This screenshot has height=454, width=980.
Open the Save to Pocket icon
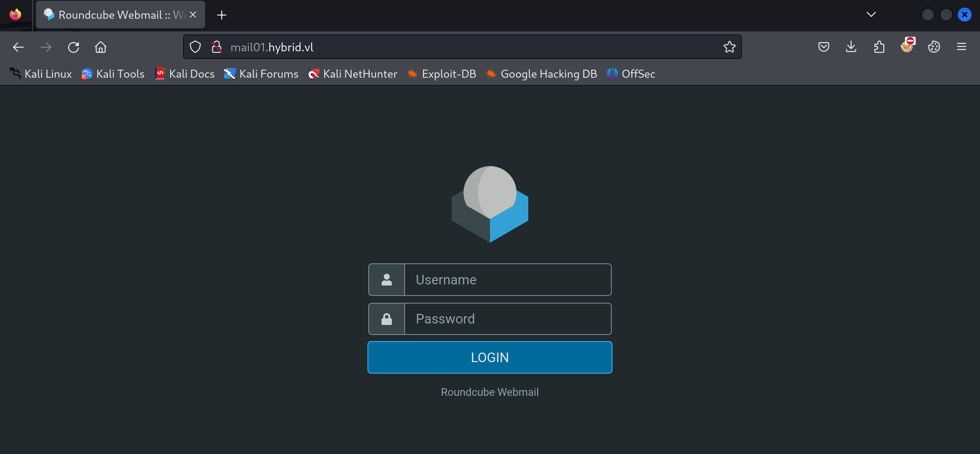click(823, 47)
